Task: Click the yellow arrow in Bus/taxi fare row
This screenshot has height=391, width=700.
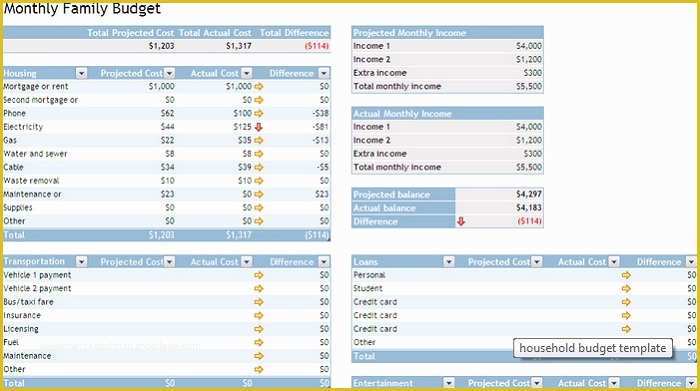Action: coord(259,302)
